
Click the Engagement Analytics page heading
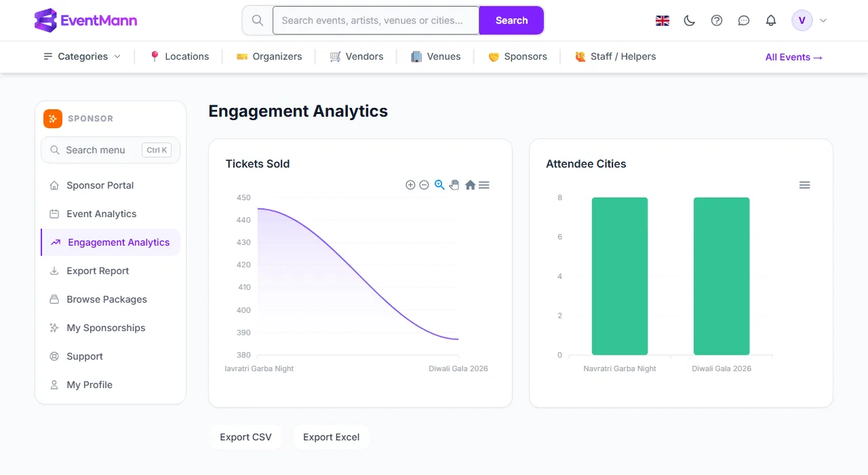tap(298, 111)
